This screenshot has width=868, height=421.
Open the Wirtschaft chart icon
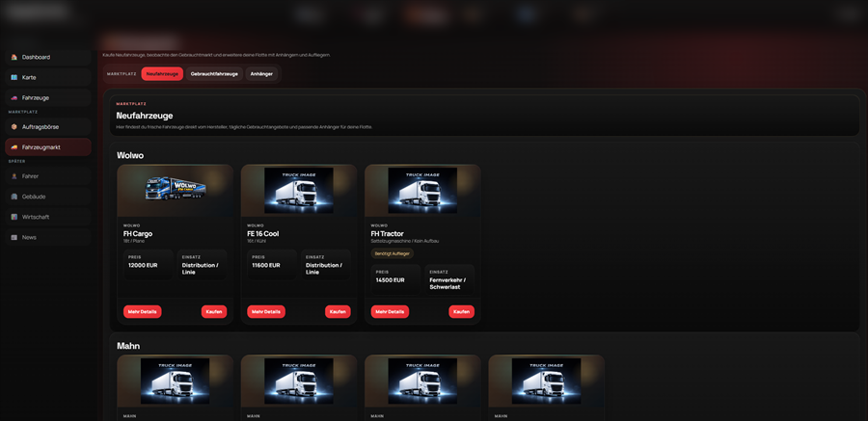click(x=14, y=217)
